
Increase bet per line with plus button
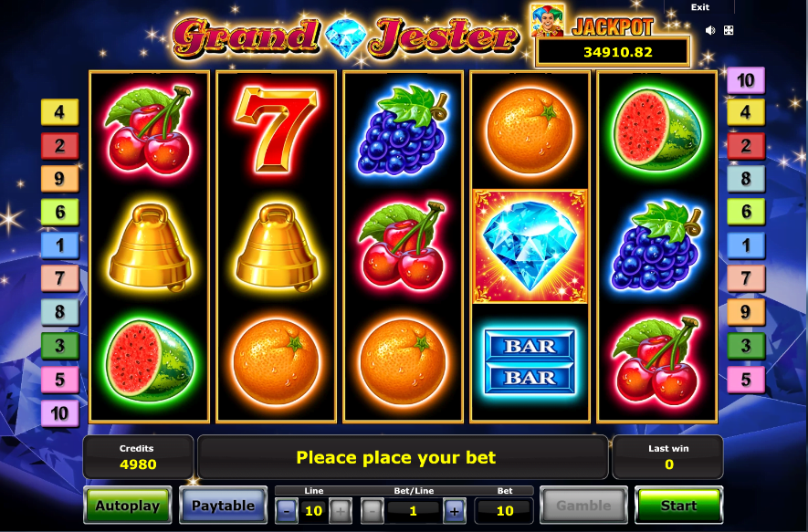tap(454, 511)
